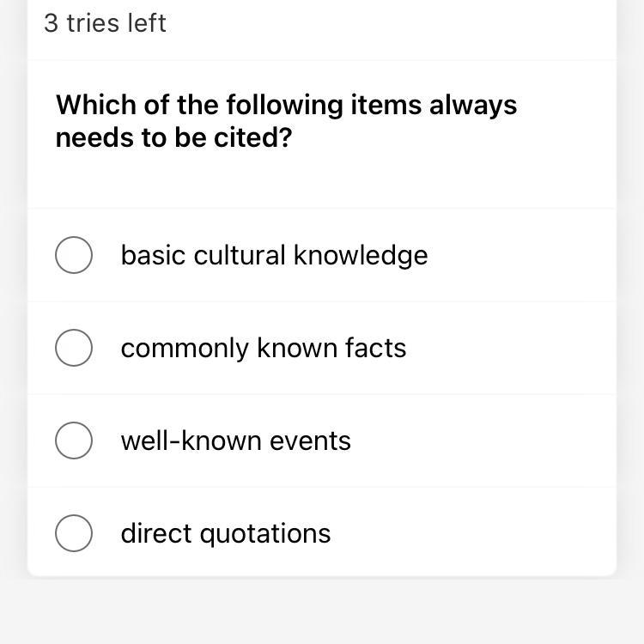Choose the "commonly known facts" radio circle
Image resolution: width=644 pixels, height=644 pixels.
point(74,348)
